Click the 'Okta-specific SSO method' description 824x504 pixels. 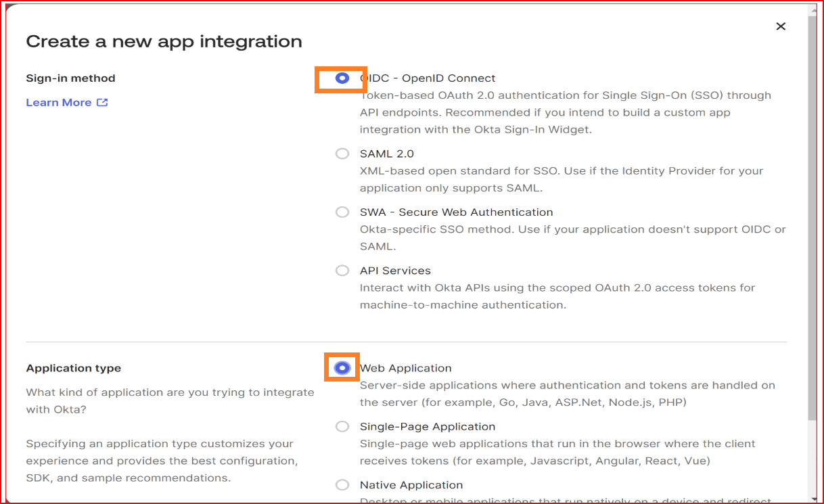click(573, 238)
